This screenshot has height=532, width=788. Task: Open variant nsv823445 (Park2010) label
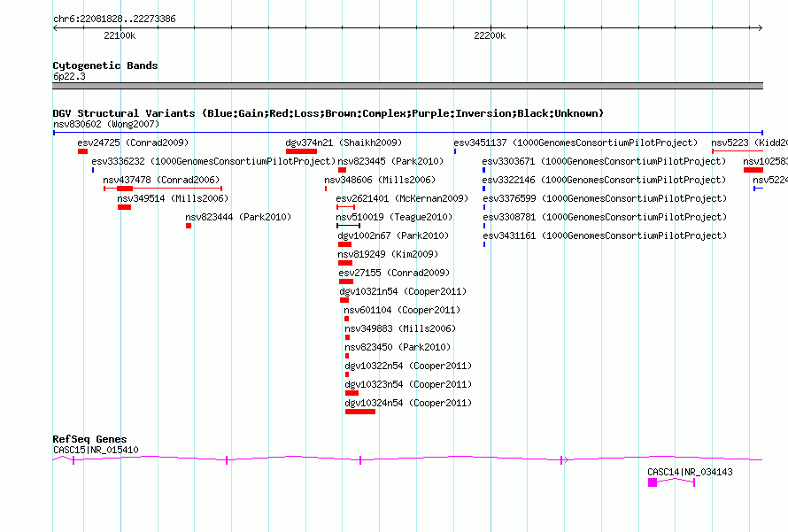(390, 161)
